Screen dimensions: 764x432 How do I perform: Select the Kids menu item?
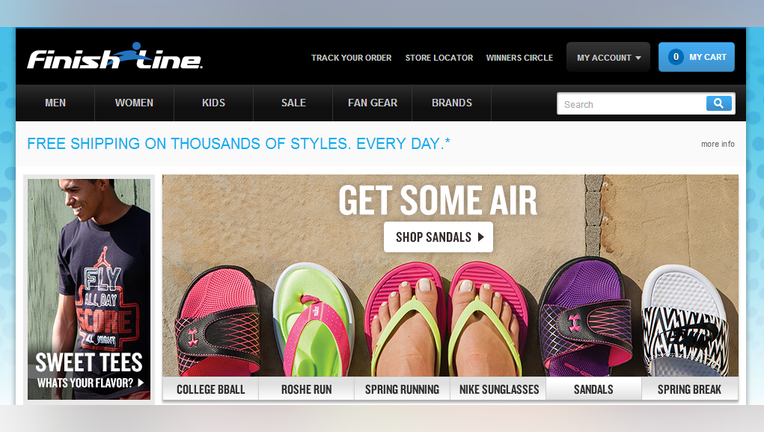click(x=213, y=103)
